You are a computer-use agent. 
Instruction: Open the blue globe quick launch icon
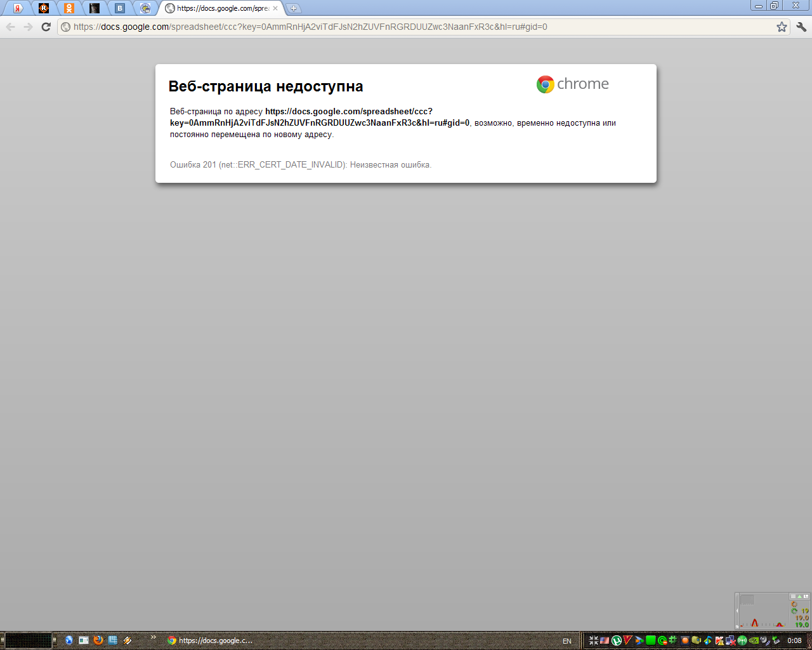tap(69, 640)
